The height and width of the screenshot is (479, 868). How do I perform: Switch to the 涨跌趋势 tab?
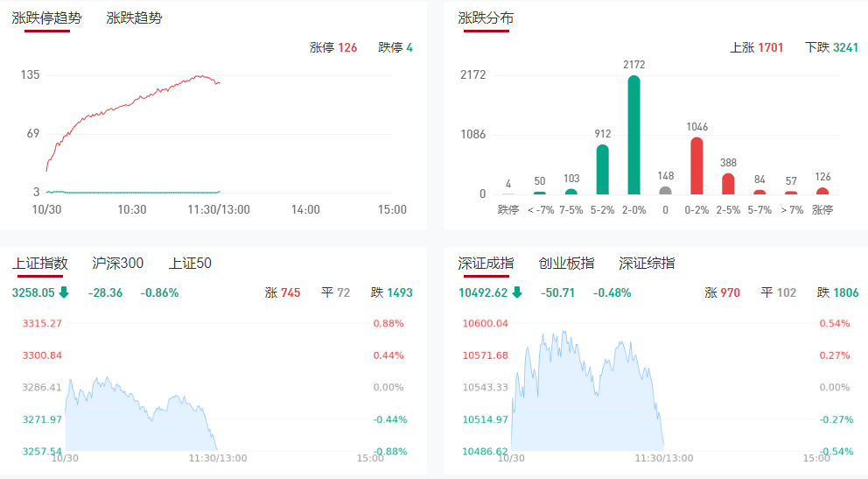point(134,18)
